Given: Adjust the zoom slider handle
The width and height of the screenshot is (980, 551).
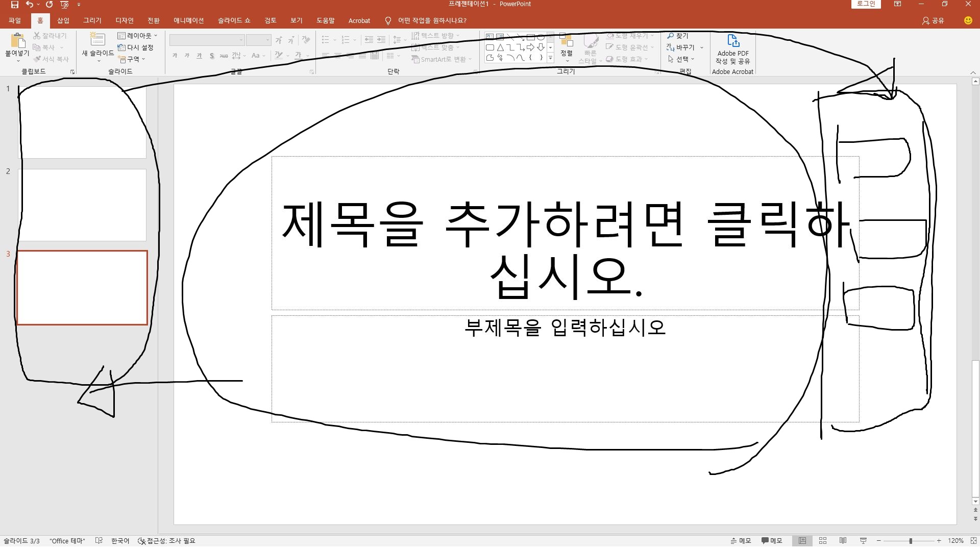Looking at the screenshot, I should 911,541.
